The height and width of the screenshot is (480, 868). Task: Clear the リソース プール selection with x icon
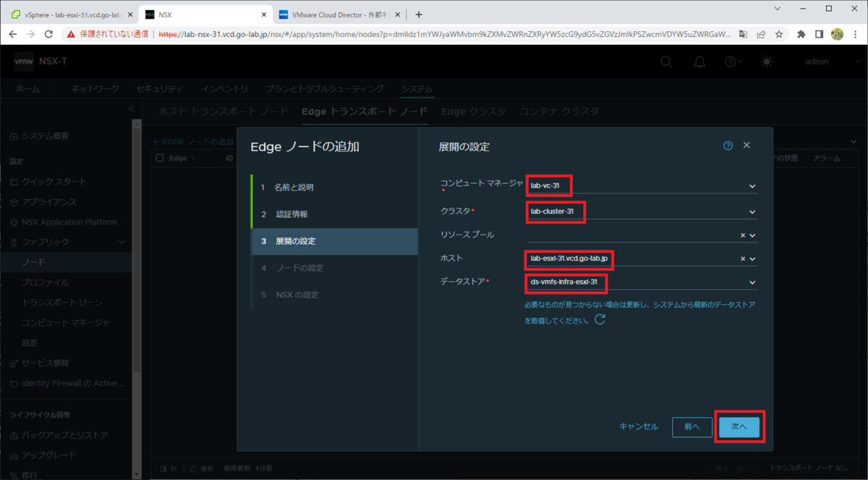coord(743,235)
